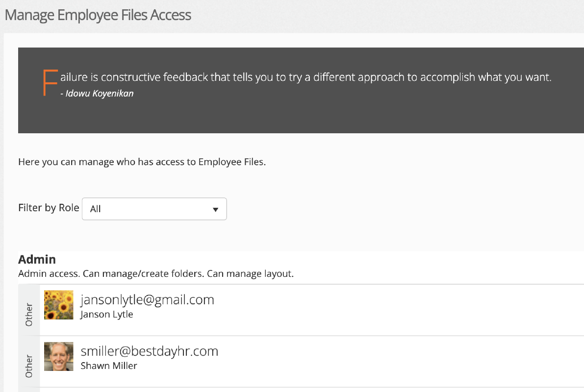
Task: Select the smiller@bestdayhr.com email
Action: point(150,351)
